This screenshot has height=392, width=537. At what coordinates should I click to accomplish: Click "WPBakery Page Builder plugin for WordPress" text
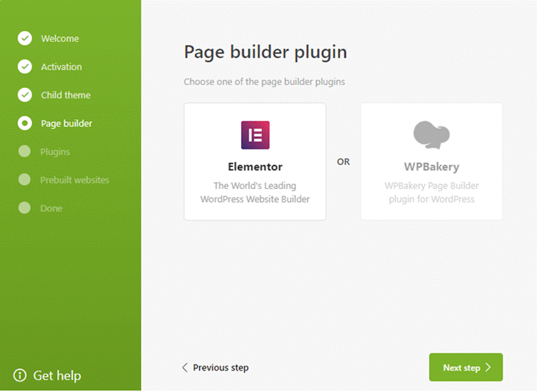tap(432, 193)
